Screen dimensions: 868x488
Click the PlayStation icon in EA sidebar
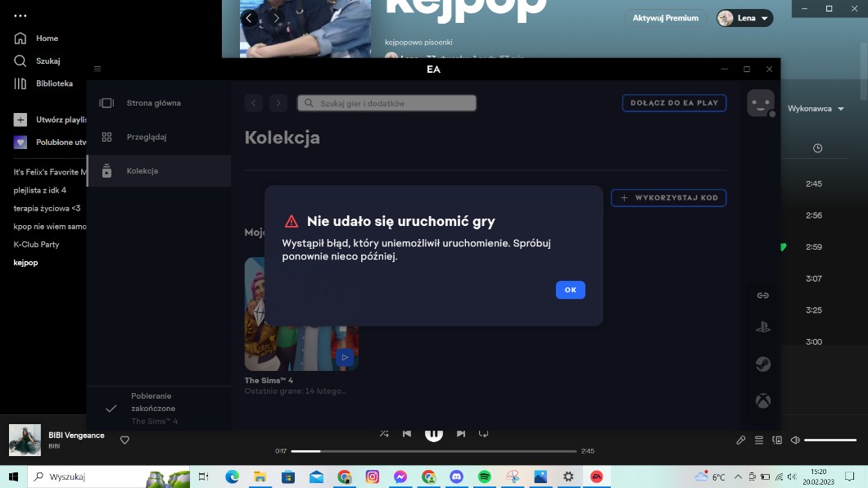click(762, 328)
